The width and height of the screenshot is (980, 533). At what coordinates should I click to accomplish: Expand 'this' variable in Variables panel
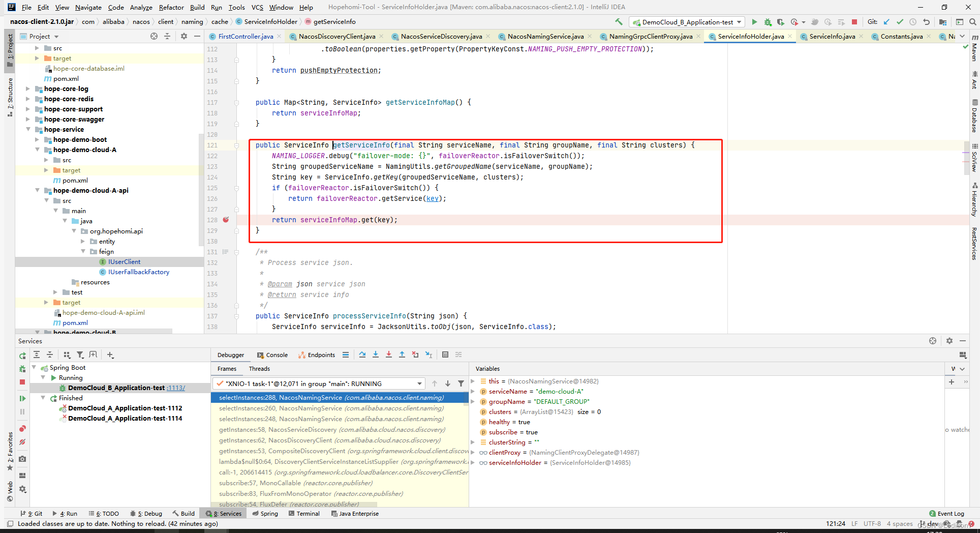(473, 381)
